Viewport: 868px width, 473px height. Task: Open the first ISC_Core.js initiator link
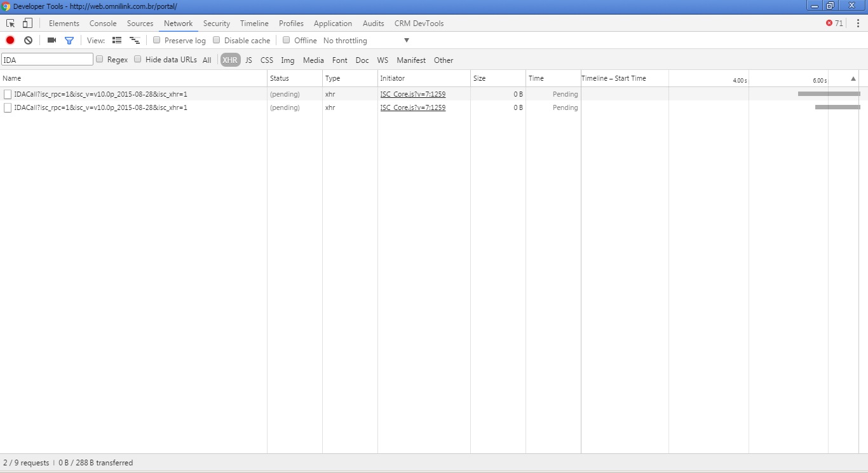[413, 94]
